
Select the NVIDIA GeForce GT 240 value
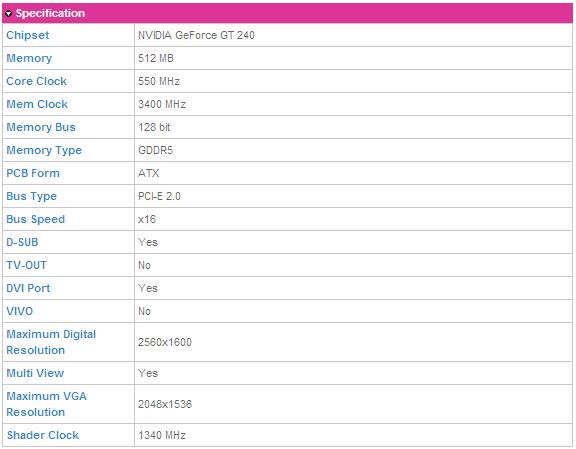pyautogui.click(x=196, y=35)
